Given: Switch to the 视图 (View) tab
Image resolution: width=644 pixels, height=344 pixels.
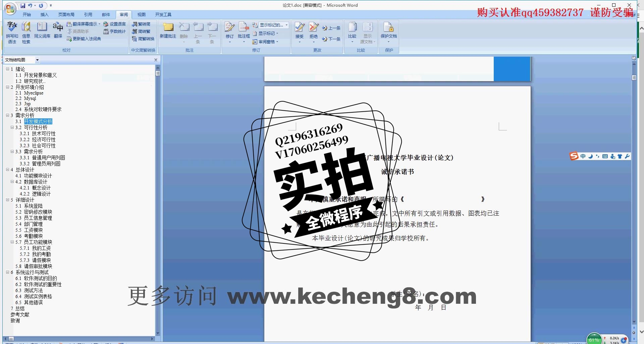Looking at the screenshot, I should pyautogui.click(x=142, y=15).
